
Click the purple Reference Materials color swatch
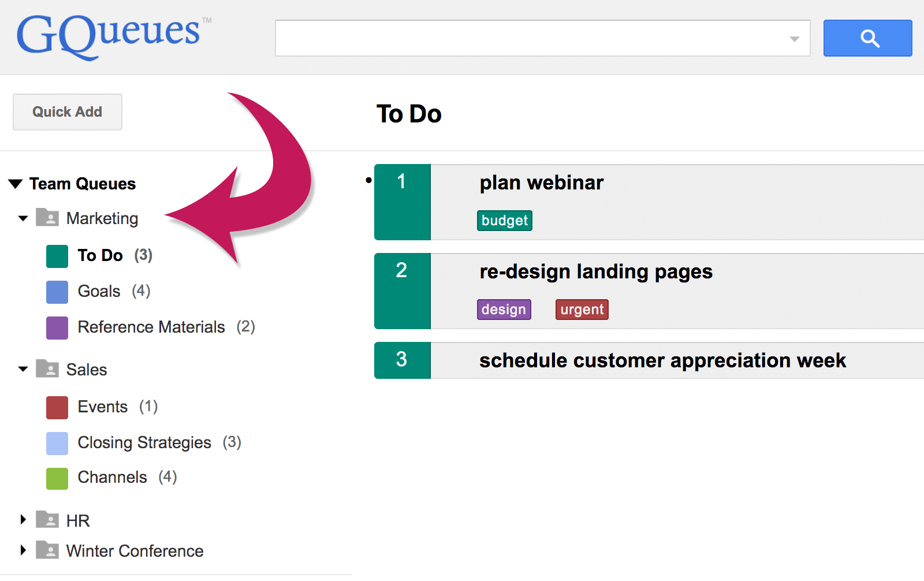(x=57, y=327)
